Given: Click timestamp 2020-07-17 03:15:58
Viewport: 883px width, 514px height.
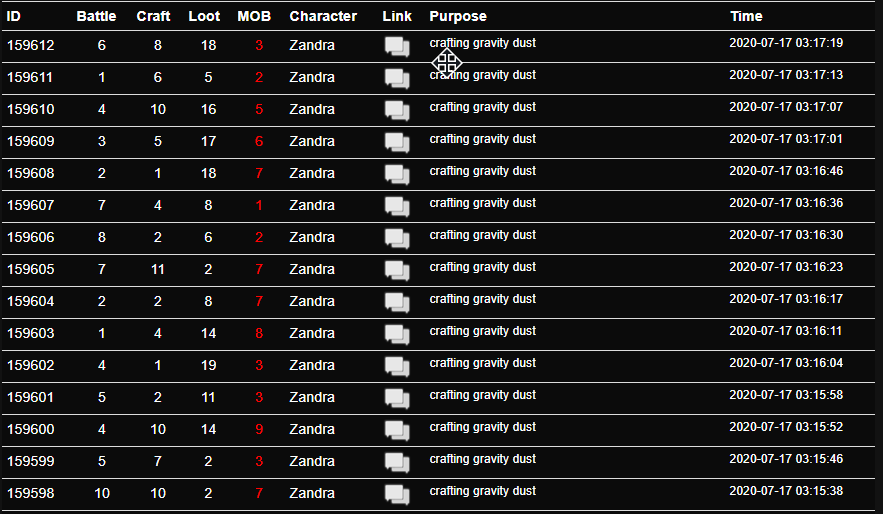Looking at the screenshot, I should pyautogui.click(x=786, y=395).
